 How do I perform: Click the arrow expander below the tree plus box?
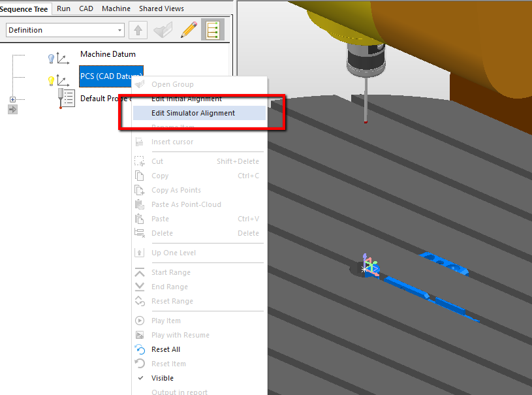pyautogui.click(x=13, y=109)
